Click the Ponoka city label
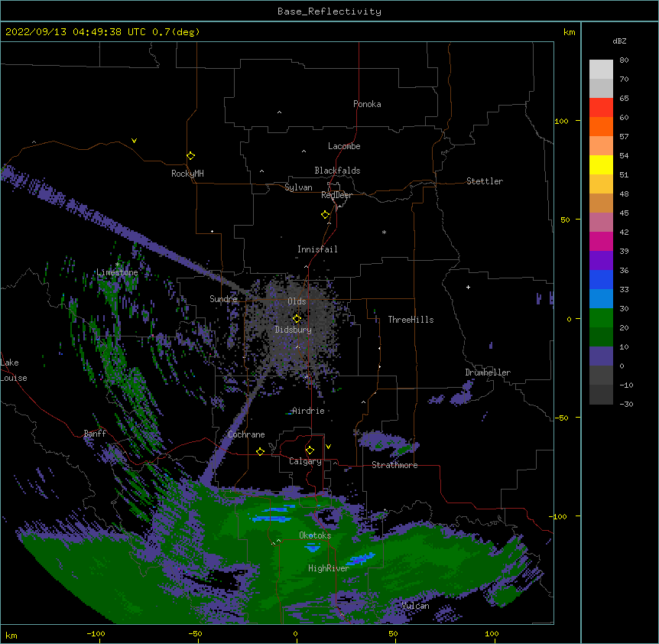The image size is (659, 644). click(x=367, y=104)
